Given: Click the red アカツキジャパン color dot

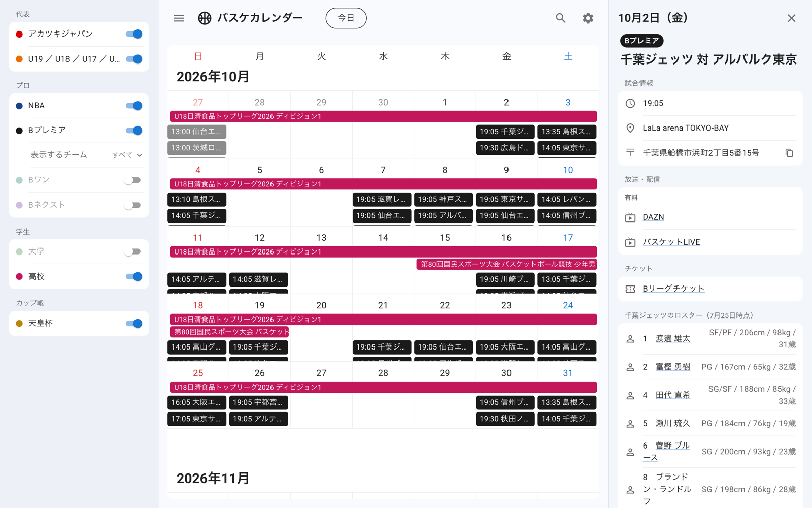Looking at the screenshot, I should [x=19, y=34].
